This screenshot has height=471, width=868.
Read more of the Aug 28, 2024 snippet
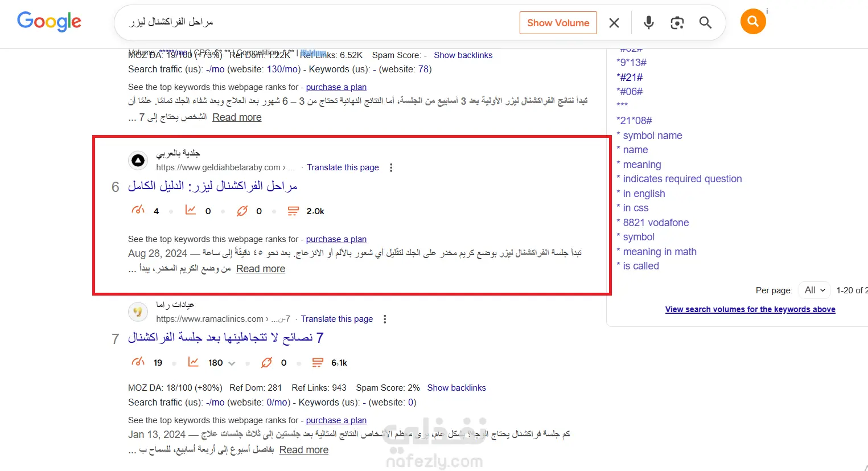(261, 269)
